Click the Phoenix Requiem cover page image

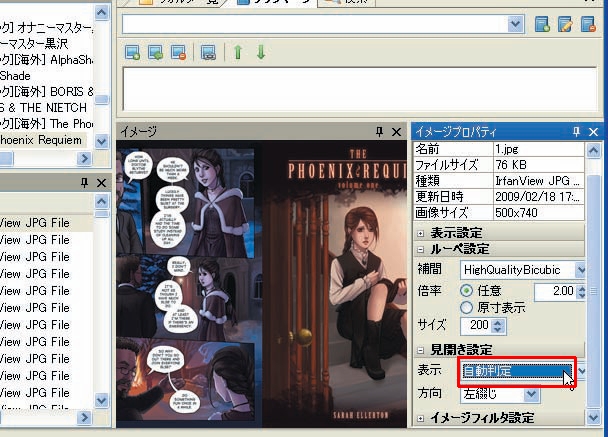334,284
